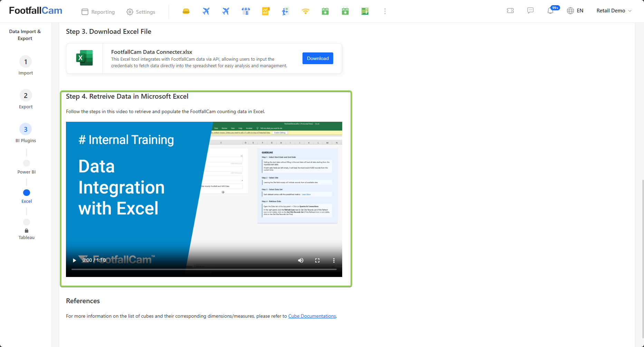The width and height of the screenshot is (644, 347).
Task: Open the locked Tableau step
Action: [x=27, y=234]
